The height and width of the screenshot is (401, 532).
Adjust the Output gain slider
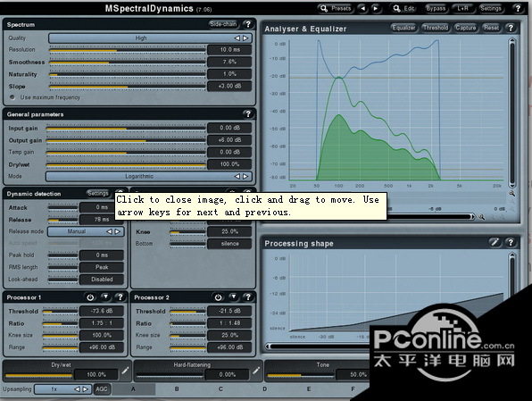(126, 140)
